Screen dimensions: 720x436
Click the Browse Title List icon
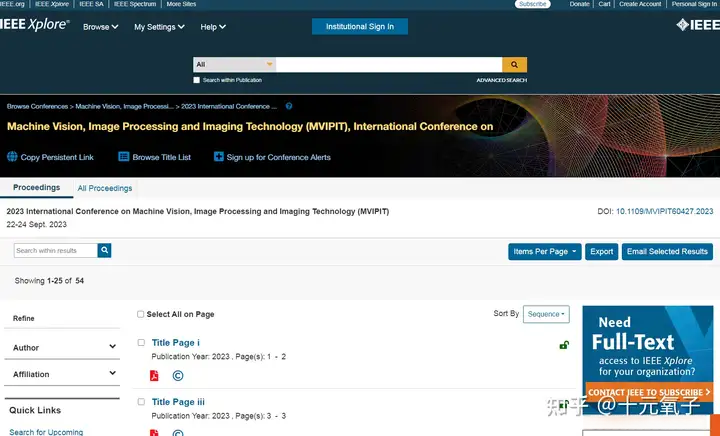point(124,157)
